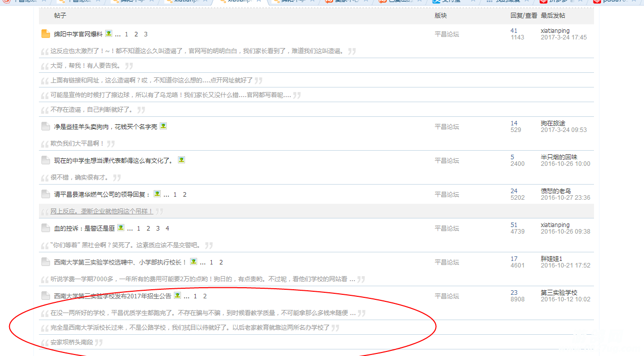
Task: Go to page 3 of 绵阳中学官网爆料
Action: (x=146, y=34)
